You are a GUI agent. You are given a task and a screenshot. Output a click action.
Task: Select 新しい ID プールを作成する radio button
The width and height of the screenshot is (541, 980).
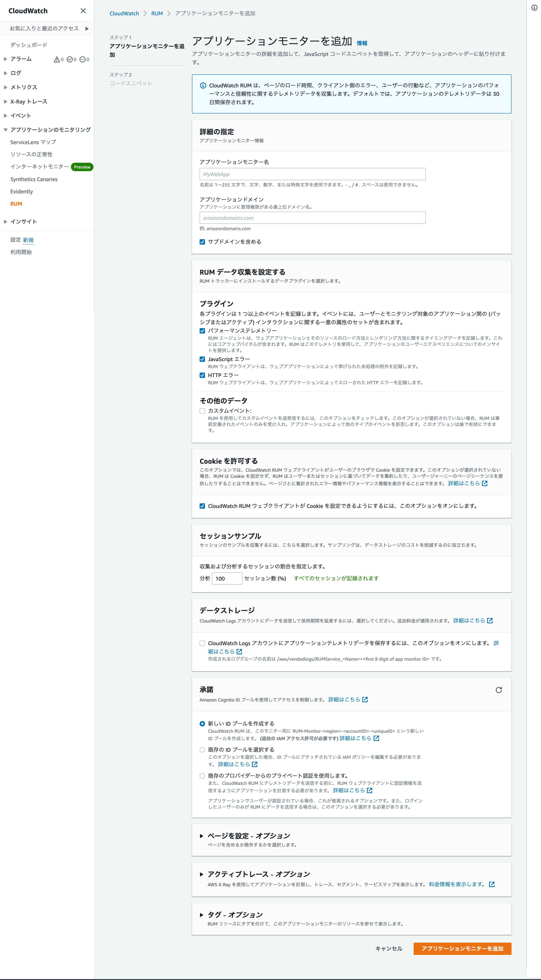coord(202,724)
